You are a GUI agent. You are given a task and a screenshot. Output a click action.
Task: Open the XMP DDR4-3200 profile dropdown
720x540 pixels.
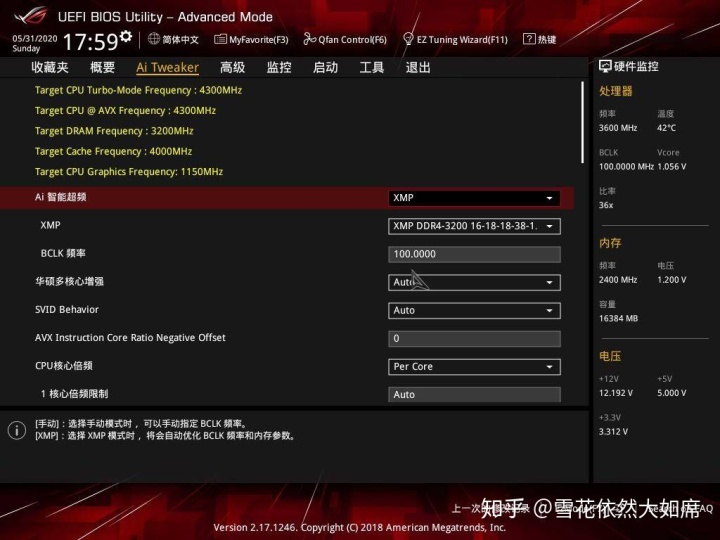[x=474, y=226]
